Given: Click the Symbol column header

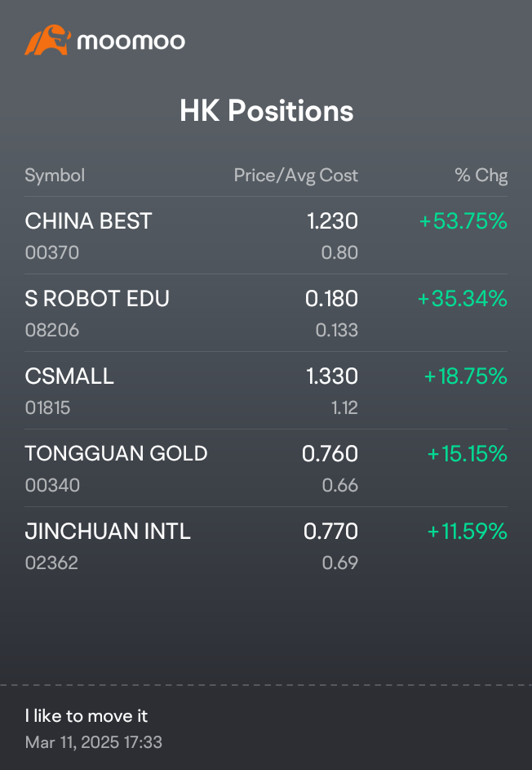Looking at the screenshot, I should (55, 176).
